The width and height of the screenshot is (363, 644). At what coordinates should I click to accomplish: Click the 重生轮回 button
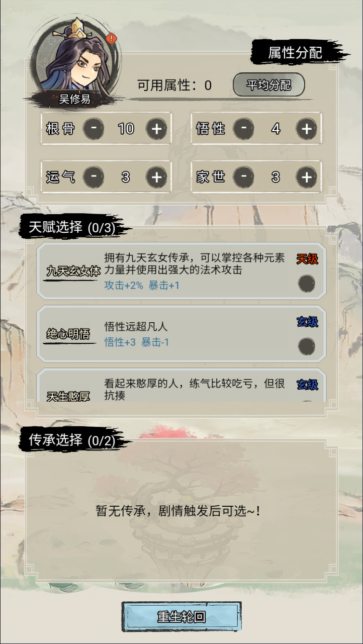coord(181,617)
